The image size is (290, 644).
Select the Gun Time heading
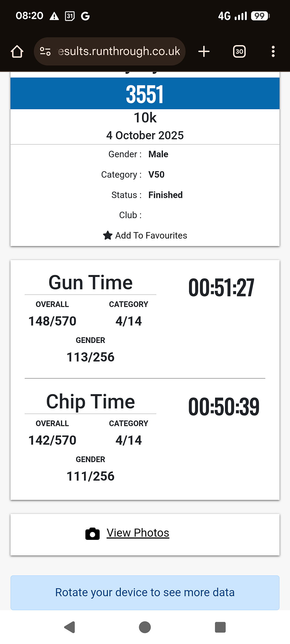click(x=90, y=283)
